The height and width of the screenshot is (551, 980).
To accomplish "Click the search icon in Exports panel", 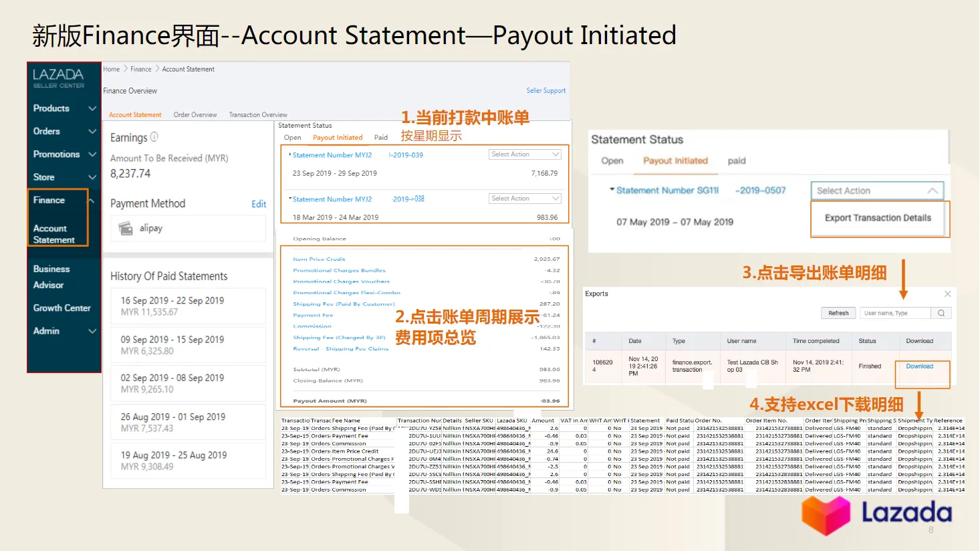I will coord(941,313).
